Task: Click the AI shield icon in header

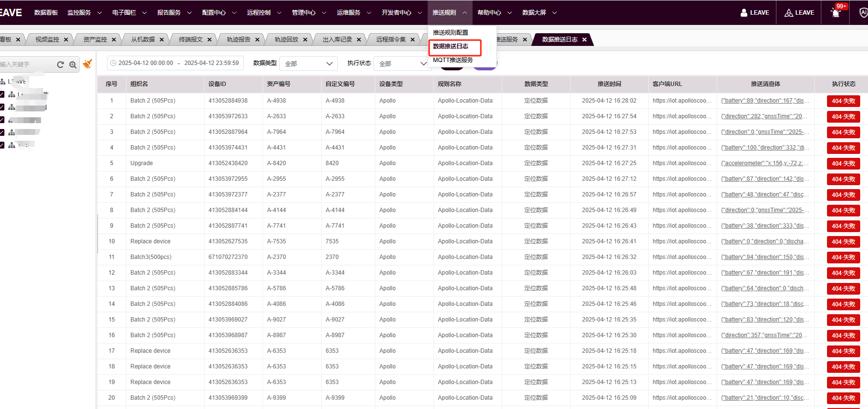Action: (x=863, y=13)
